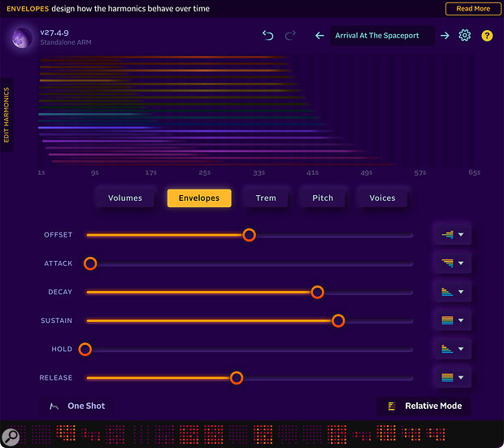Click the DECAY slider handle
This screenshot has height=448, width=504.
click(317, 292)
